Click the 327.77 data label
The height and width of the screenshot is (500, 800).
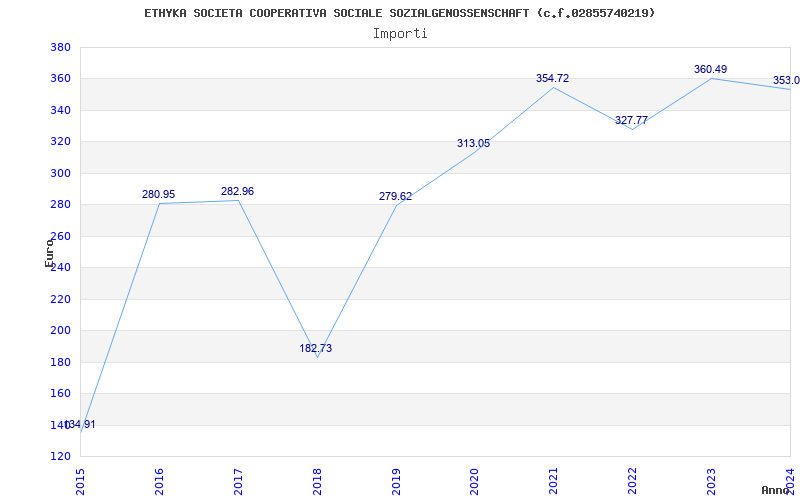coord(631,120)
